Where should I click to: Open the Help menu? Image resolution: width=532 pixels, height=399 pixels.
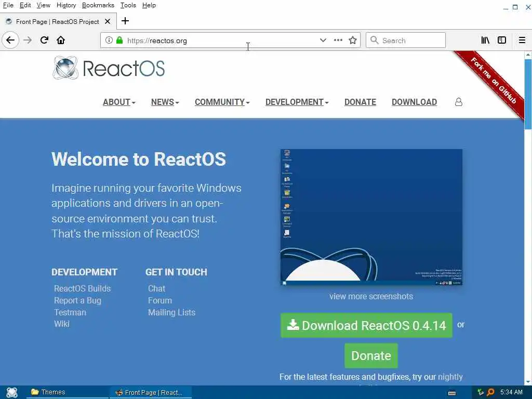[149, 5]
